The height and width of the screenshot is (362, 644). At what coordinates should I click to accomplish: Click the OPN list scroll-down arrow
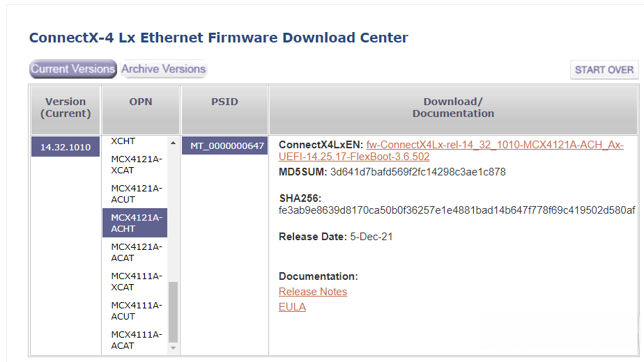point(174,348)
